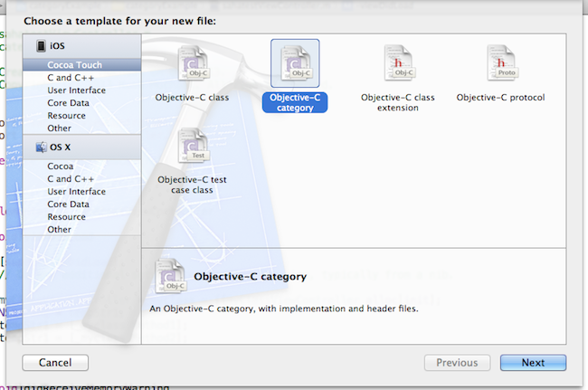Click the OS X Finder icon in sidebar
Viewport: 588px width, 390px height.
pos(42,147)
